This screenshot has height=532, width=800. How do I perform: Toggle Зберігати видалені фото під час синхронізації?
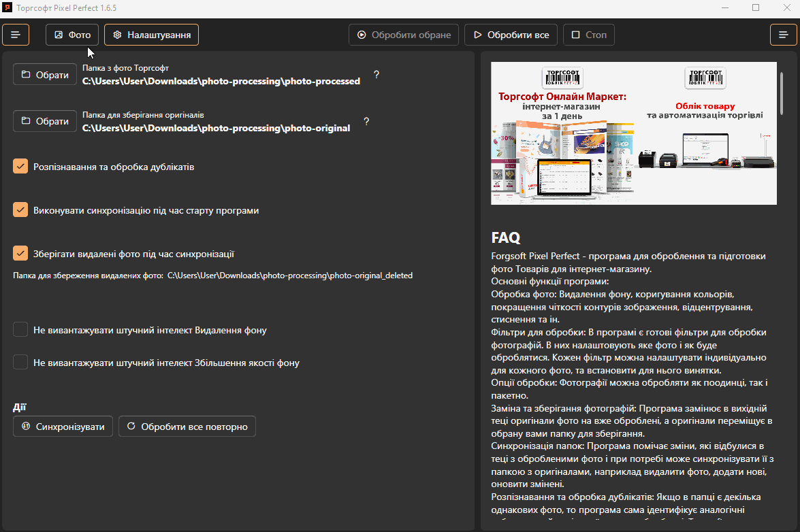tap(20, 254)
